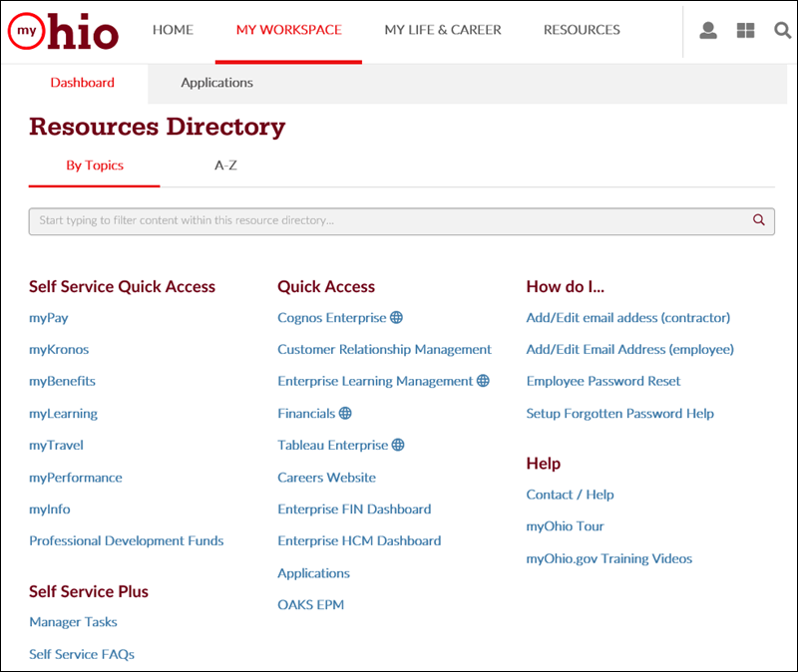This screenshot has height=672, width=798.
Task: Click the globe icon beside Enterprise Learning Management
Action: pyautogui.click(x=483, y=381)
